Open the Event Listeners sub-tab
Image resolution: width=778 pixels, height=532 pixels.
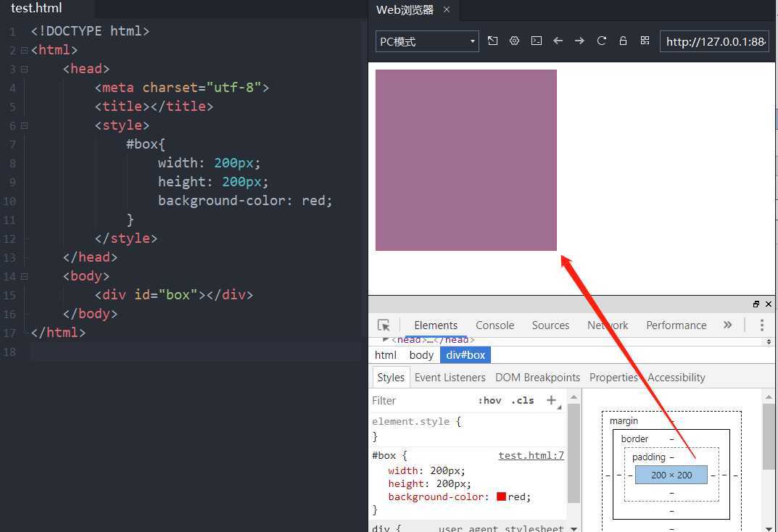point(450,378)
